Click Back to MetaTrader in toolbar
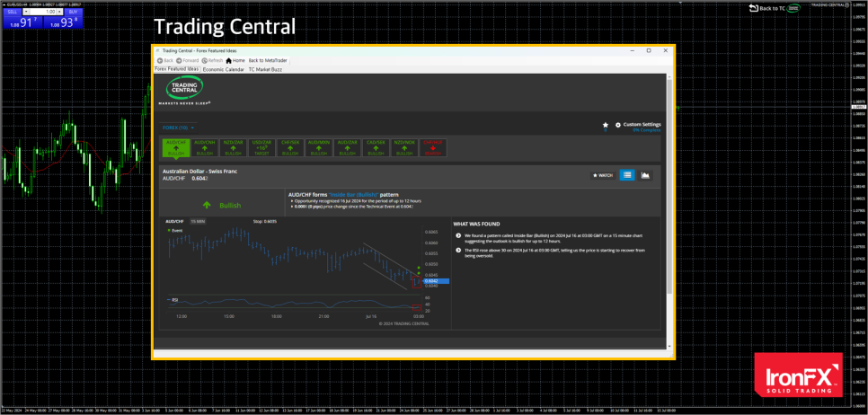The width and height of the screenshot is (868, 415). pyautogui.click(x=268, y=60)
